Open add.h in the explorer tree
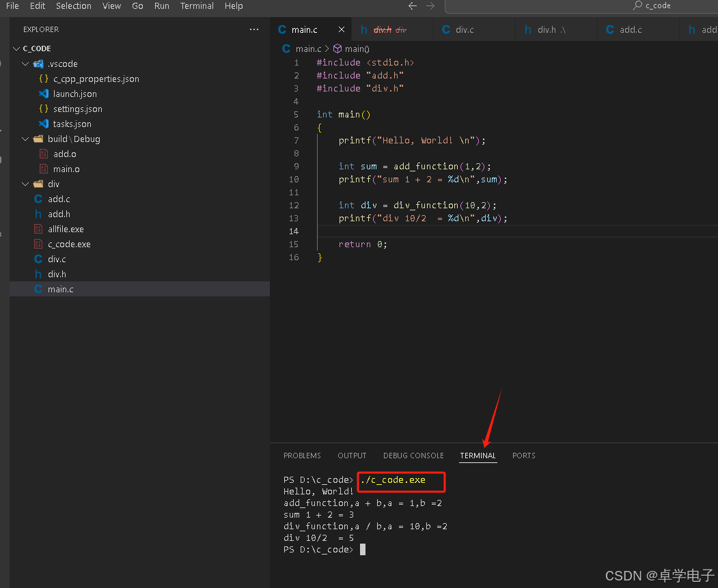 tap(59, 214)
